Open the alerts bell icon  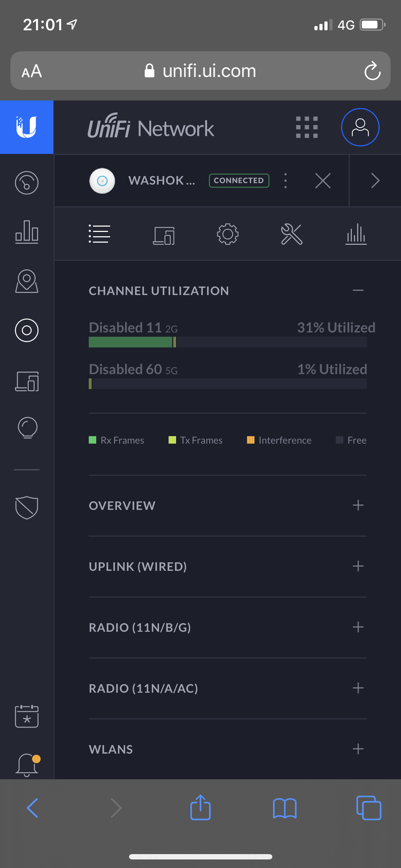27,765
